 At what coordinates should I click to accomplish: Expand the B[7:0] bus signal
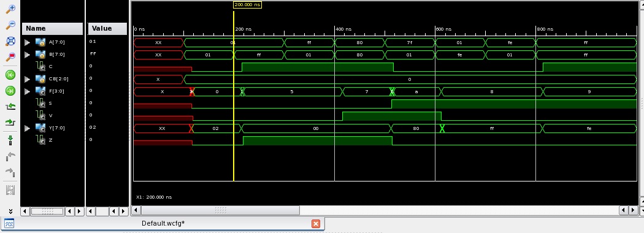click(x=27, y=54)
